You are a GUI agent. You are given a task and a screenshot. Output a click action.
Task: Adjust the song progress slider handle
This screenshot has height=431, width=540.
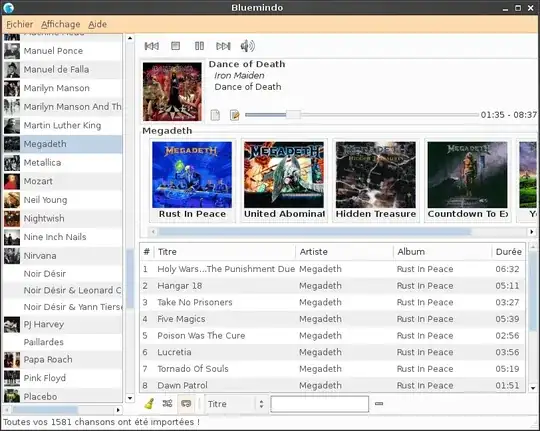click(293, 114)
